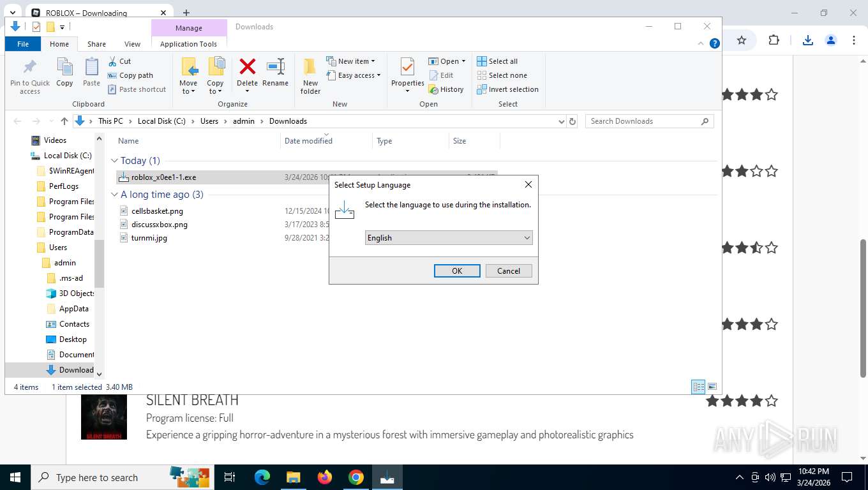Open the Easy access dropdown
Image resolution: width=868 pixels, height=490 pixels.
[354, 75]
